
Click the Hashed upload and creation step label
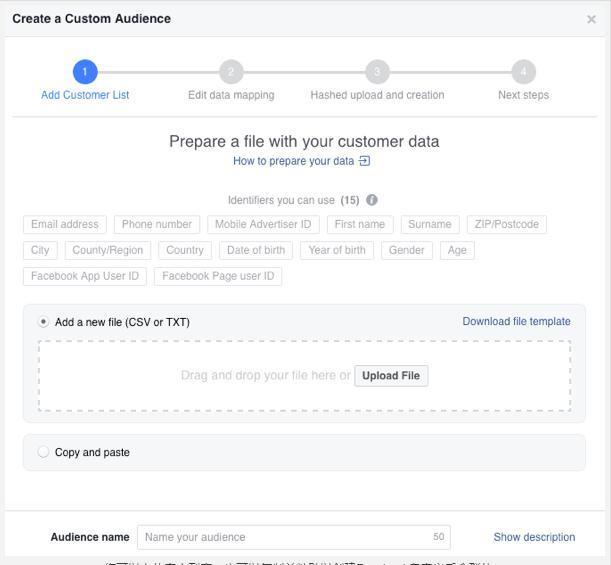[377, 95]
